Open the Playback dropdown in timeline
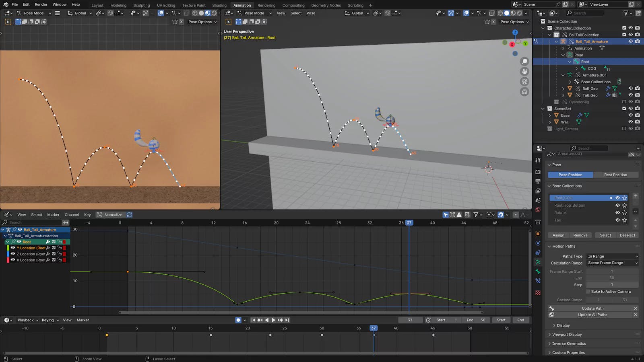 coord(28,320)
